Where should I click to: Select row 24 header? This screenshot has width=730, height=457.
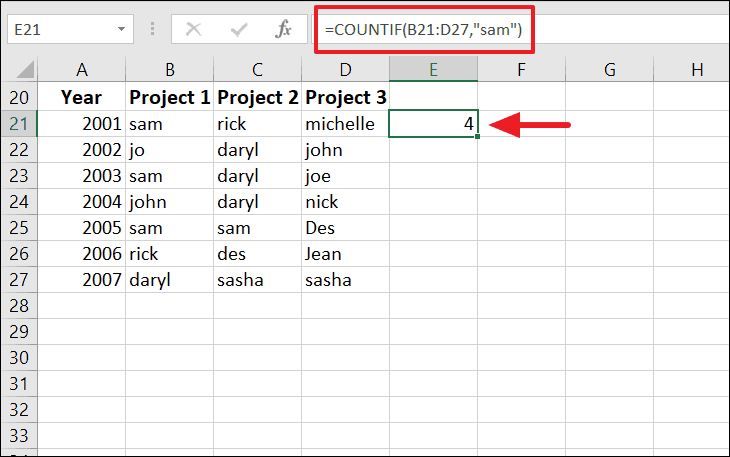coord(19,202)
